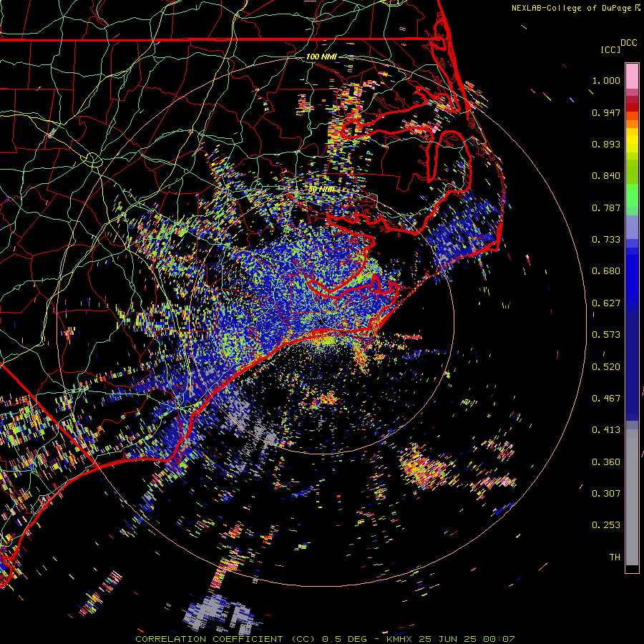Viewport: 644px width, 644px height.
Task: Click the 1.000 value on the color scale
Action: (606, 80)
